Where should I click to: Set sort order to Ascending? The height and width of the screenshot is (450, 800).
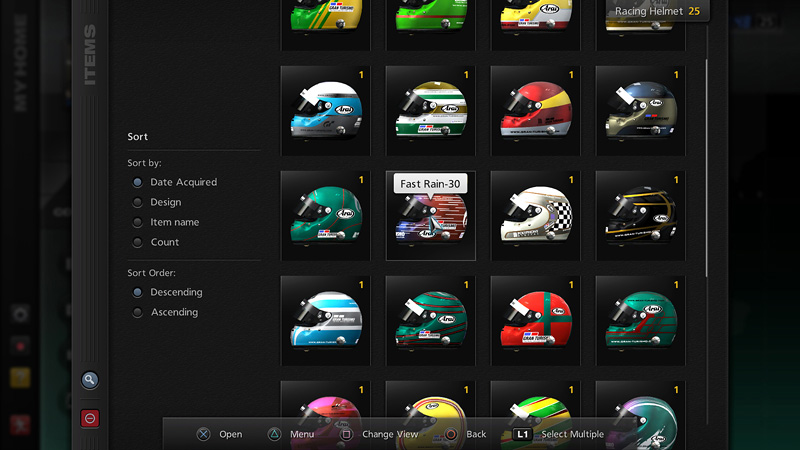coord(138,312)
